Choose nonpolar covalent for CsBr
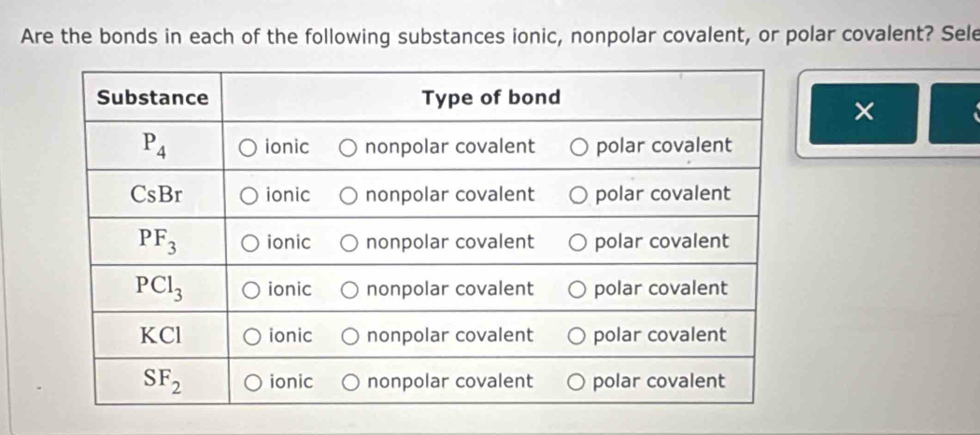The width and height of the screenshot is (980, 435). click(x=348, y=194)
